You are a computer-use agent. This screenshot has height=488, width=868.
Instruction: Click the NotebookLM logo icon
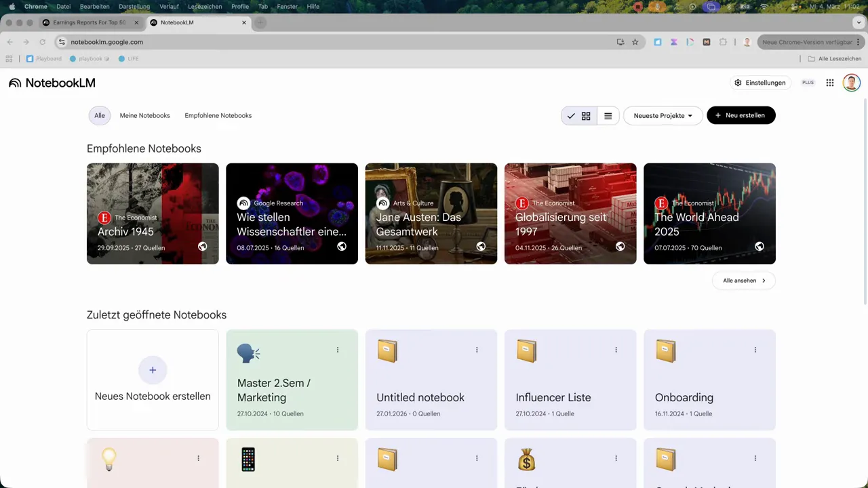tap(15, 83)
